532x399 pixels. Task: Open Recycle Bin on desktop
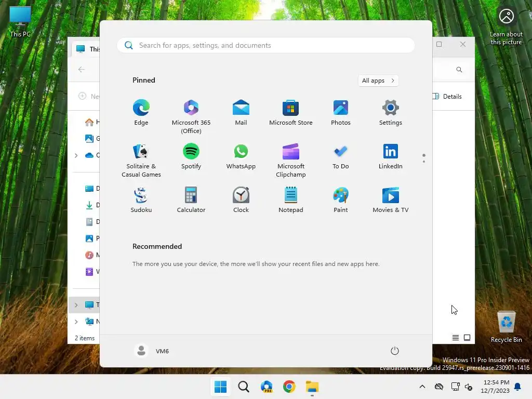point(506,326)
